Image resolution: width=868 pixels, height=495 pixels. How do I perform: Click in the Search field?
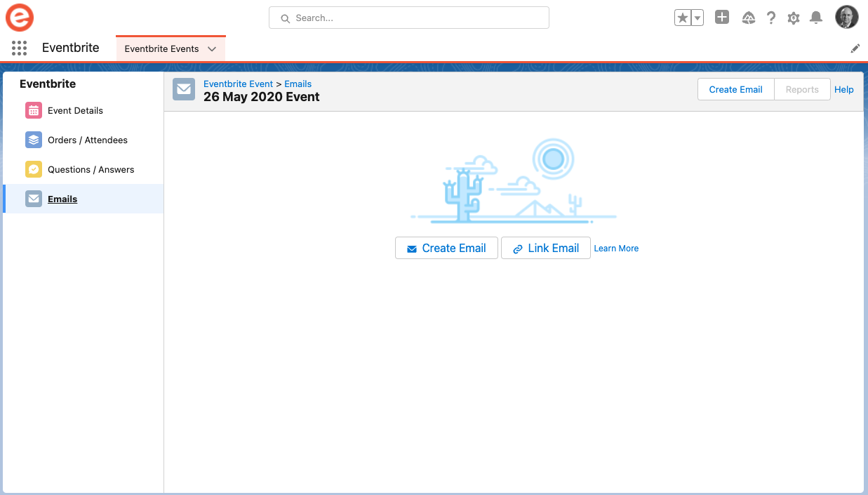(x=409, y=18)
